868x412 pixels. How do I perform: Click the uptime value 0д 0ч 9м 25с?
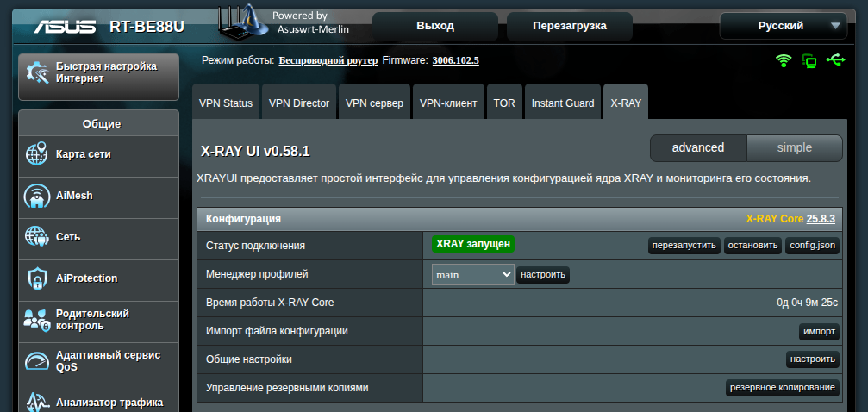(x=807, y=303)
